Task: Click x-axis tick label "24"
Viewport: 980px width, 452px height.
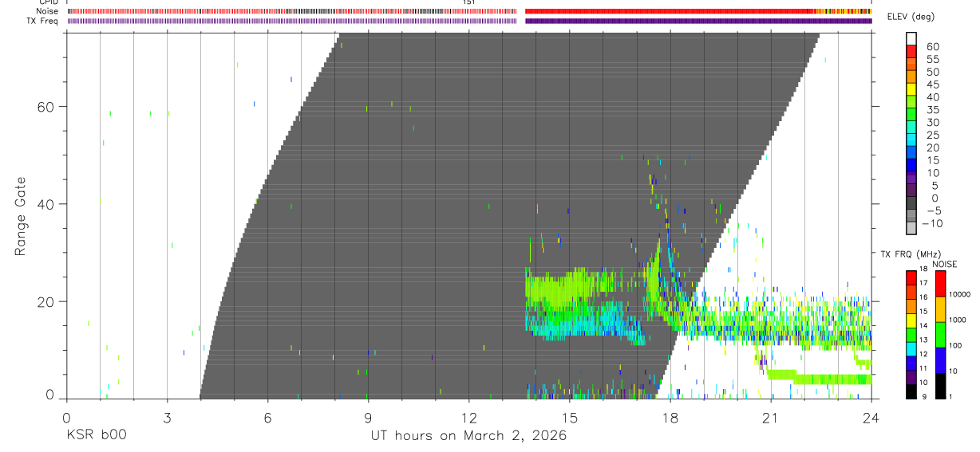Action: 871,417
